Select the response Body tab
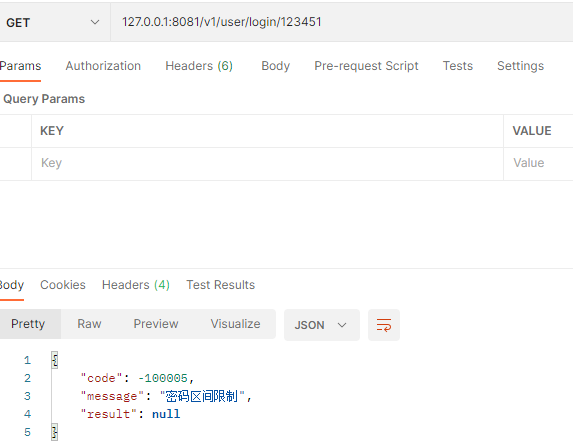The width and height of the screenshot is (573, 446). point(12,285)
